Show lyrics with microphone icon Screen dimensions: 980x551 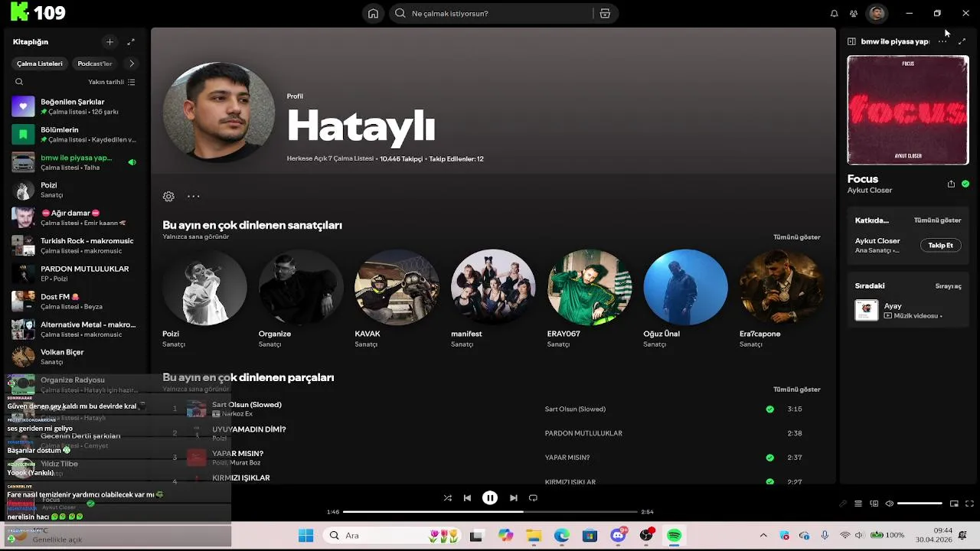(843, 504)
